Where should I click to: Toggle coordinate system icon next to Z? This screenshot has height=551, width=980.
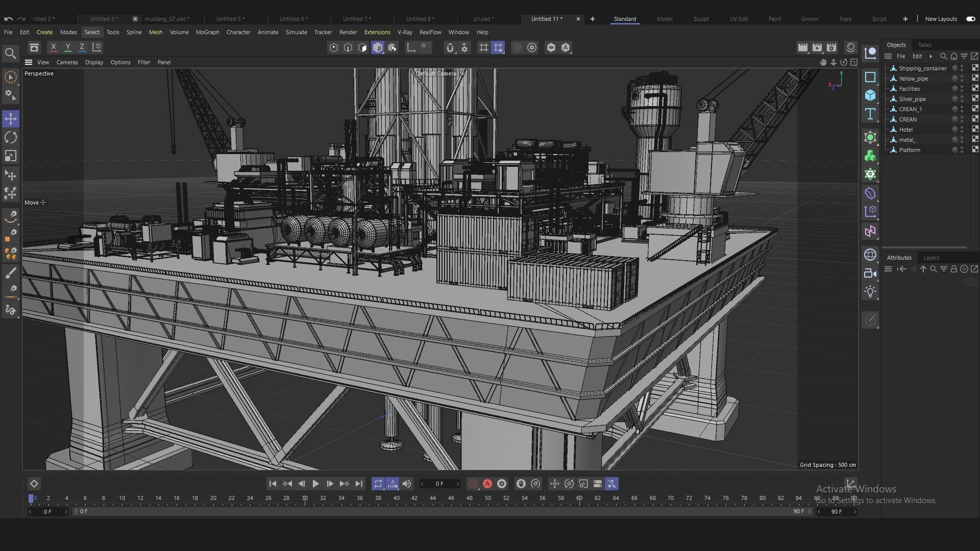(x=96, y=47)
